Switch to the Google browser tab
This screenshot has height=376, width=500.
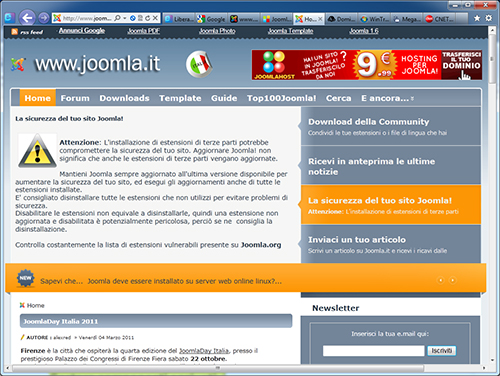211,19
